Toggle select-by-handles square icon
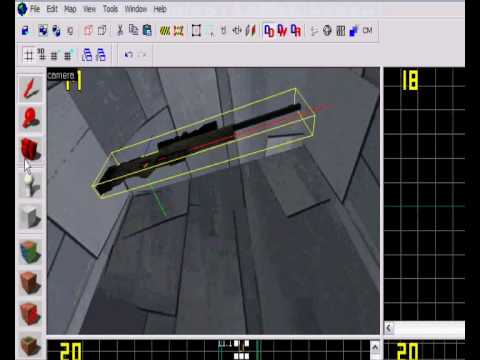The image size is (480, 360). (196, 31)
